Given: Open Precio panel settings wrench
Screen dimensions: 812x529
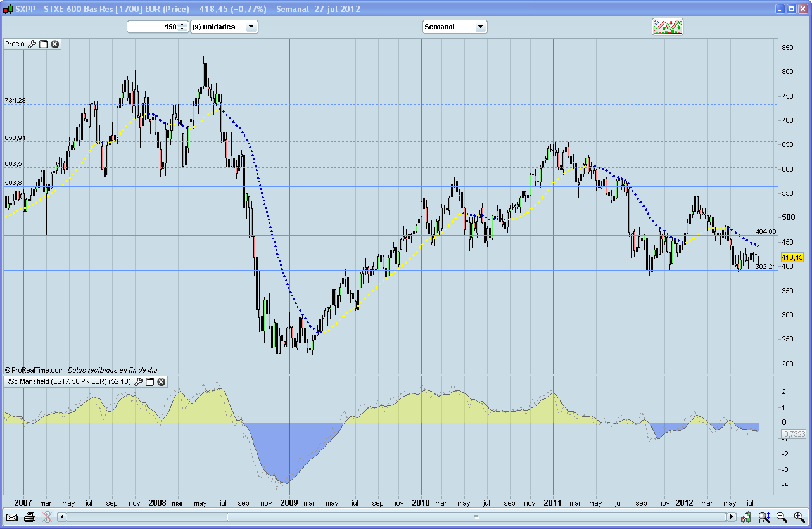Looking at the screenshot, I should pos(32,44).
